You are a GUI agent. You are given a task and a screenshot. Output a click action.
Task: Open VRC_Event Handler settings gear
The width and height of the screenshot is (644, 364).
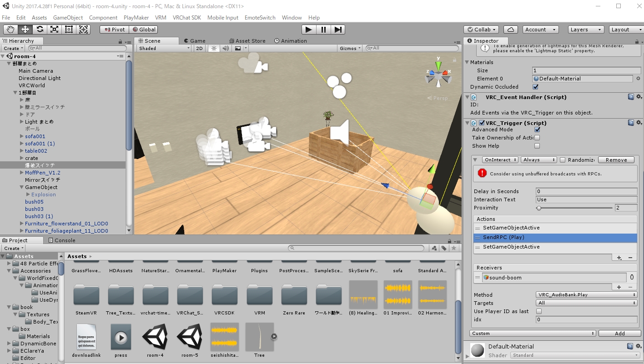(639, 97)
